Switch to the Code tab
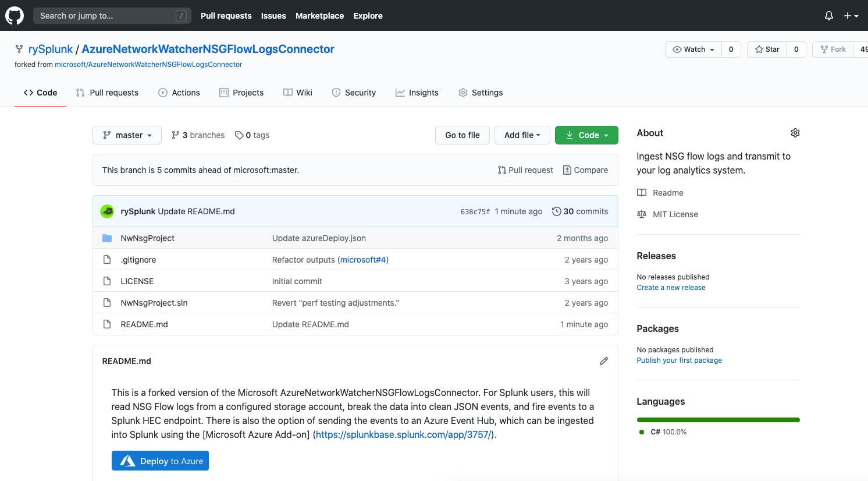This screenshot has width=868, height=481. click(x=40, y=93)
